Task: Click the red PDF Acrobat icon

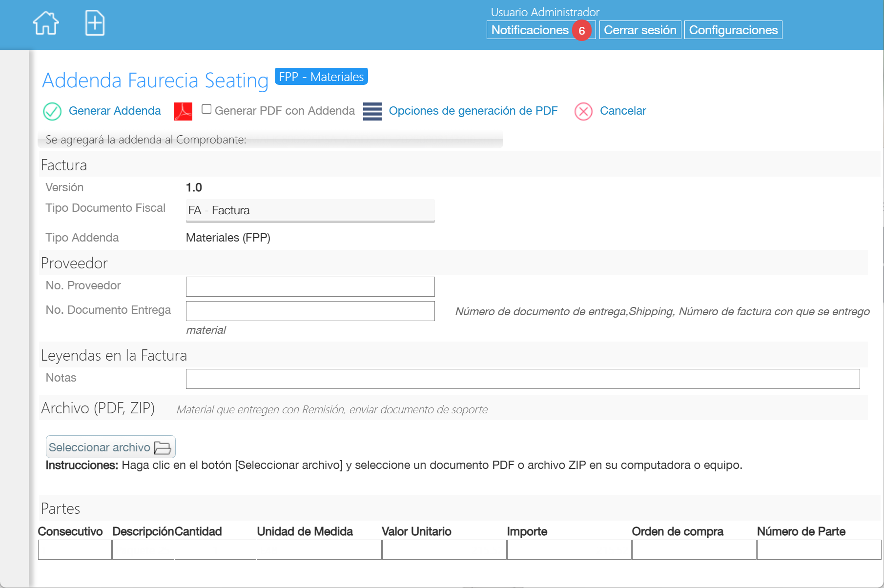Action: point(183,111)
